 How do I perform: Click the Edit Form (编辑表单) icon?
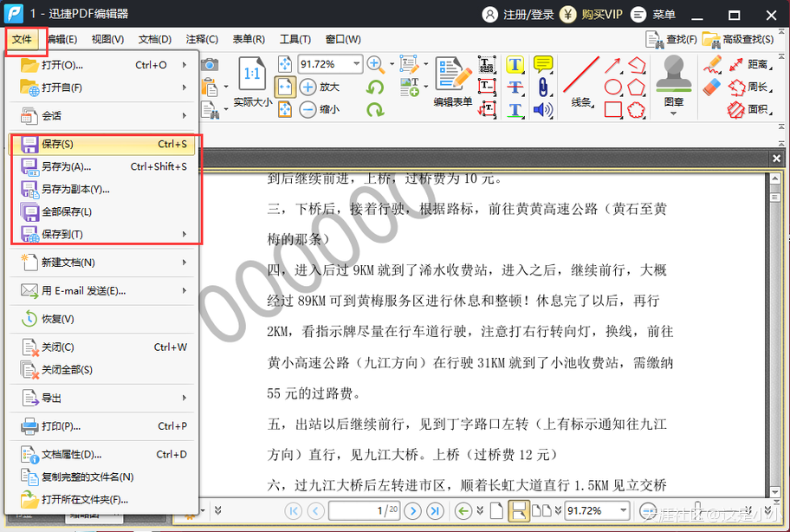[x=453, y=75]
